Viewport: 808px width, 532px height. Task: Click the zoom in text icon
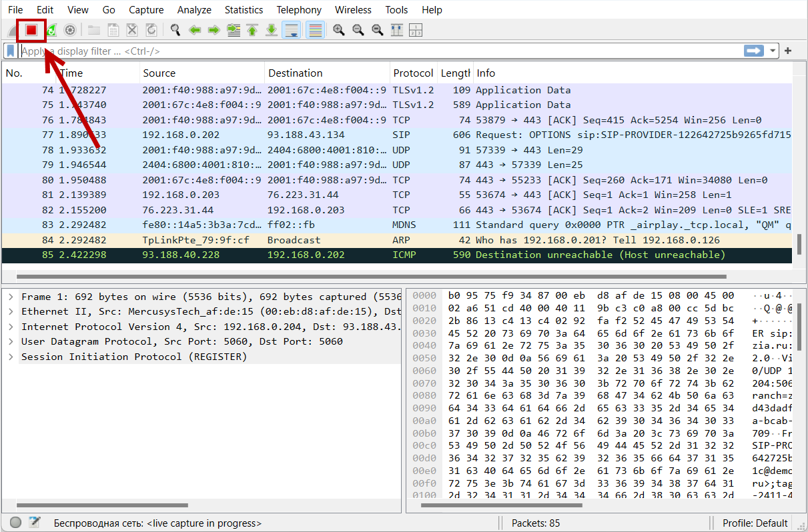pyautogui.click(x=339, y=30)
